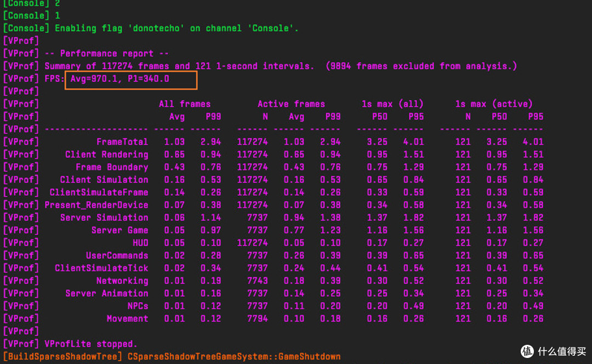Click the 'Server Animation' row label

(x=107, y=293)
